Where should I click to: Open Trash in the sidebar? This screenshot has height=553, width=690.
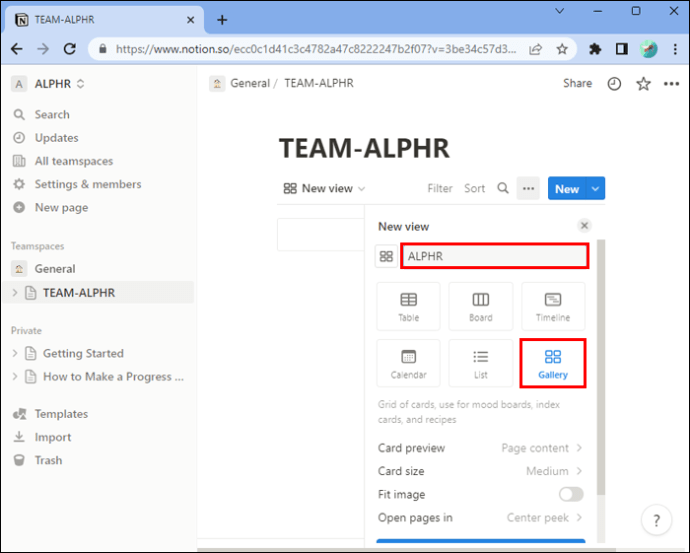pyautogui.click(x=48, y=460)
